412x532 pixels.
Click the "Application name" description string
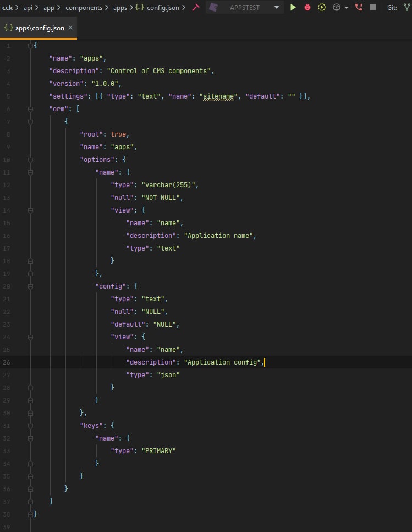[218, 236]
